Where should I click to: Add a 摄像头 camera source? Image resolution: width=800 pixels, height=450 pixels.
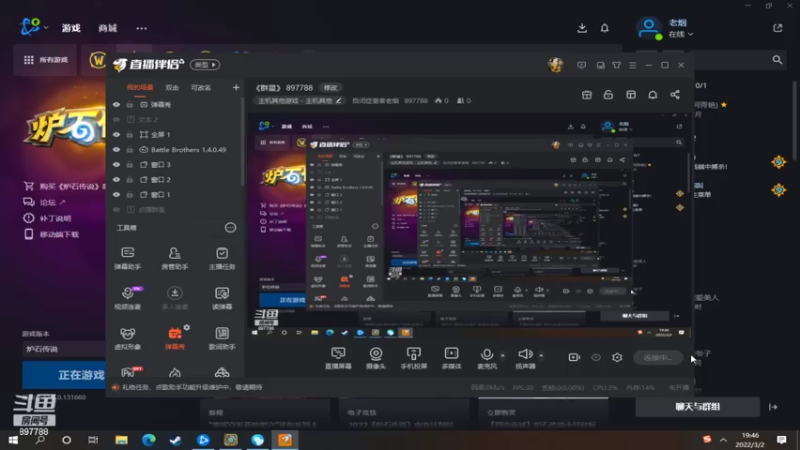(376, 358)
